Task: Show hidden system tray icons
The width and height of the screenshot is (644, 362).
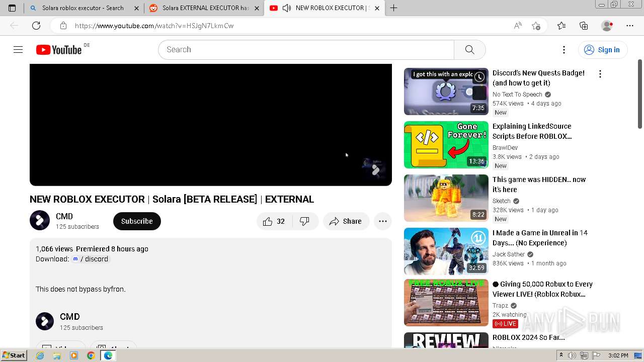Action: 561,355
